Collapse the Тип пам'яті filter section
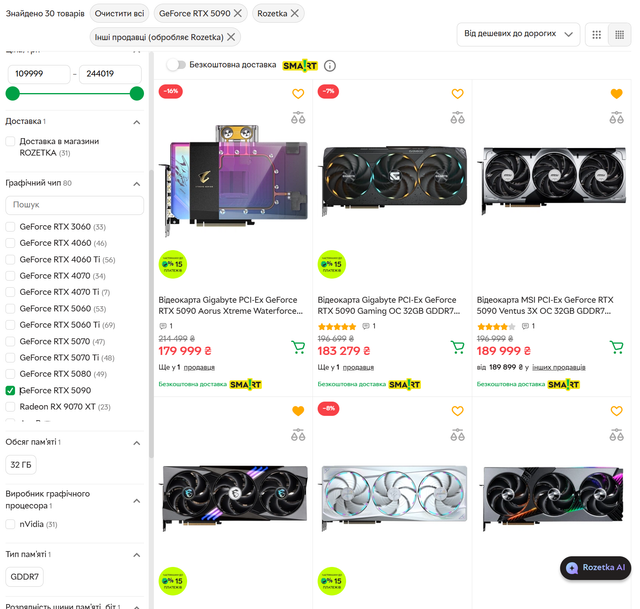 (137, 555)
